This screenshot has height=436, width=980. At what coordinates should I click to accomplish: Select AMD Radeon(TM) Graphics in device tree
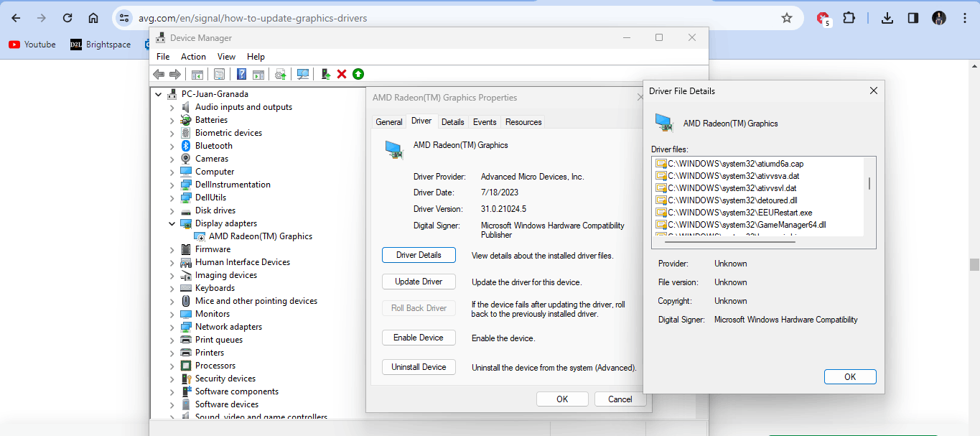click(261, 236)
